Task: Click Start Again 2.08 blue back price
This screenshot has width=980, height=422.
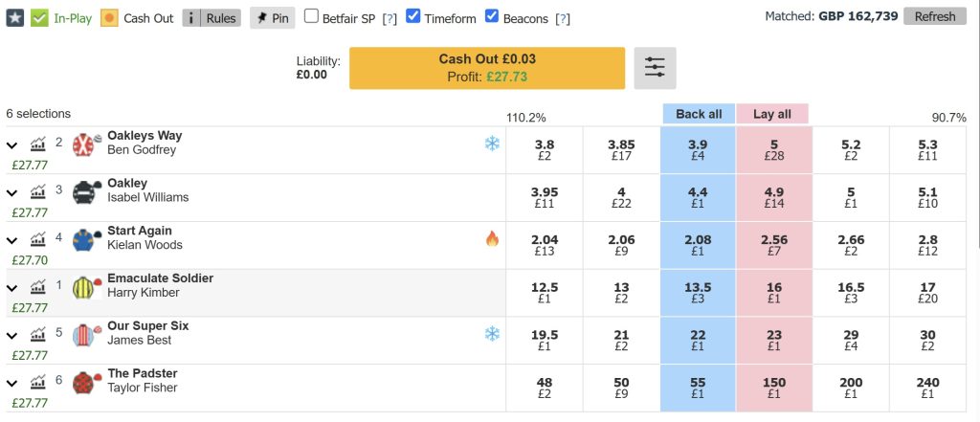Action: pos(698,245)
